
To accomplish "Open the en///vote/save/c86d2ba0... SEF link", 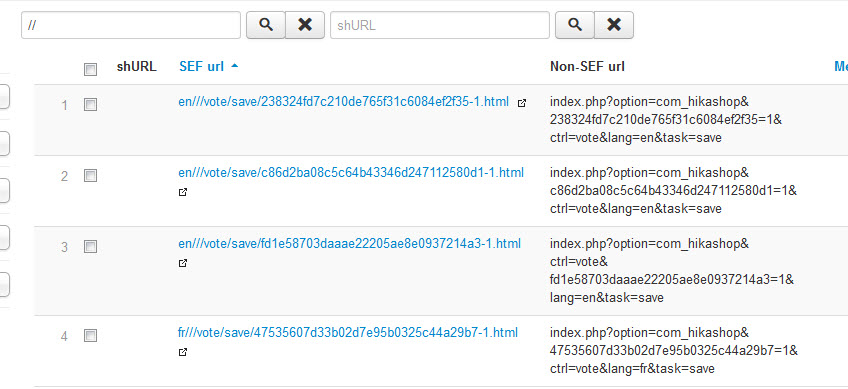I will 351,173.
